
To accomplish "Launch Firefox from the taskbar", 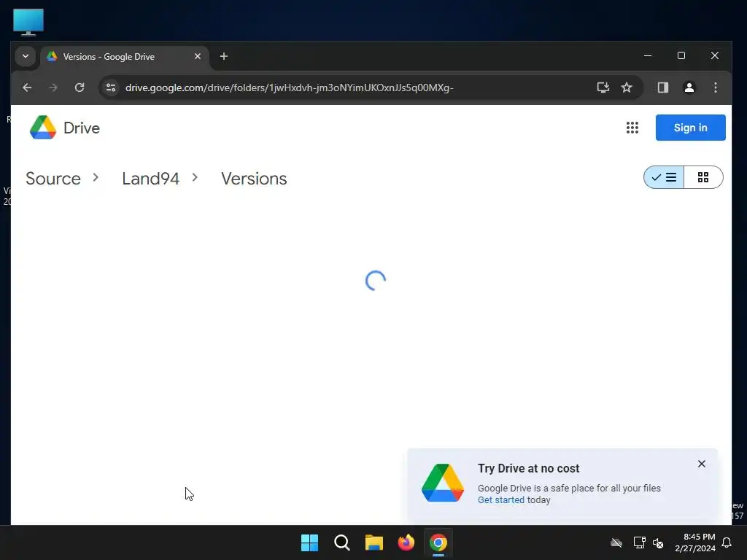I will click(x=406, y=542).
